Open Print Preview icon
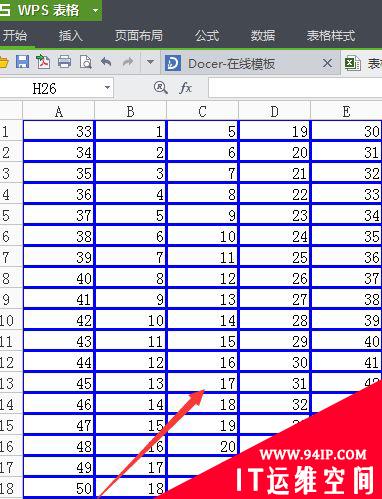 coord(86,62)
